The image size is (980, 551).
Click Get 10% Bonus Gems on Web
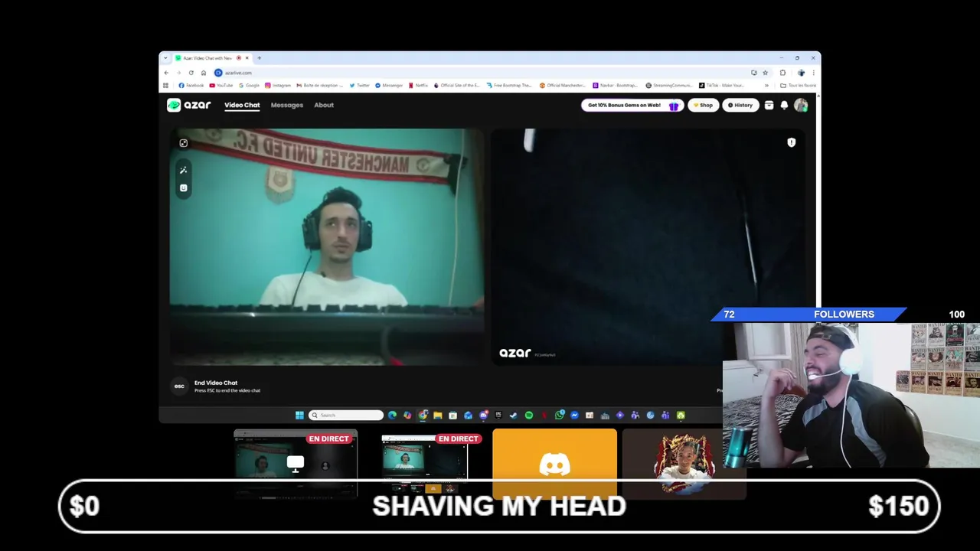631,106
